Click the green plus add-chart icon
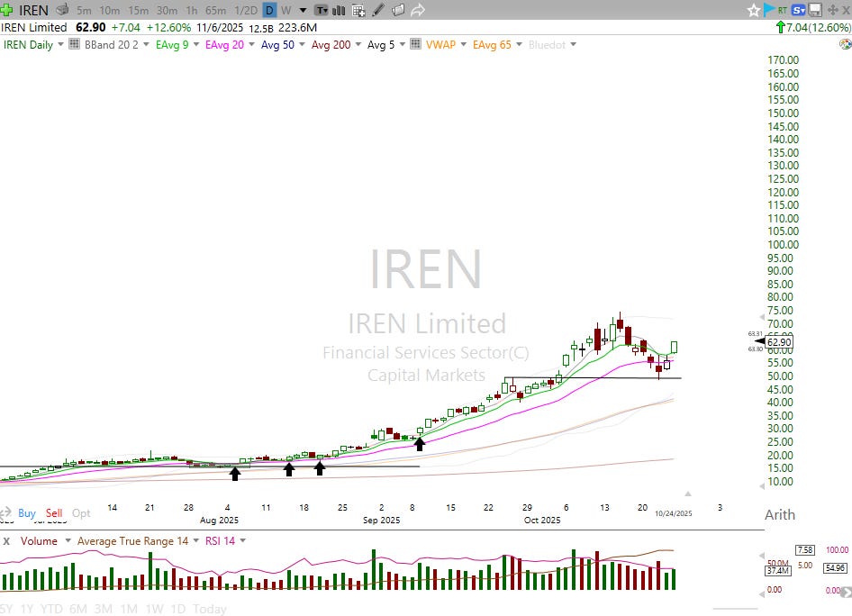 6,10
